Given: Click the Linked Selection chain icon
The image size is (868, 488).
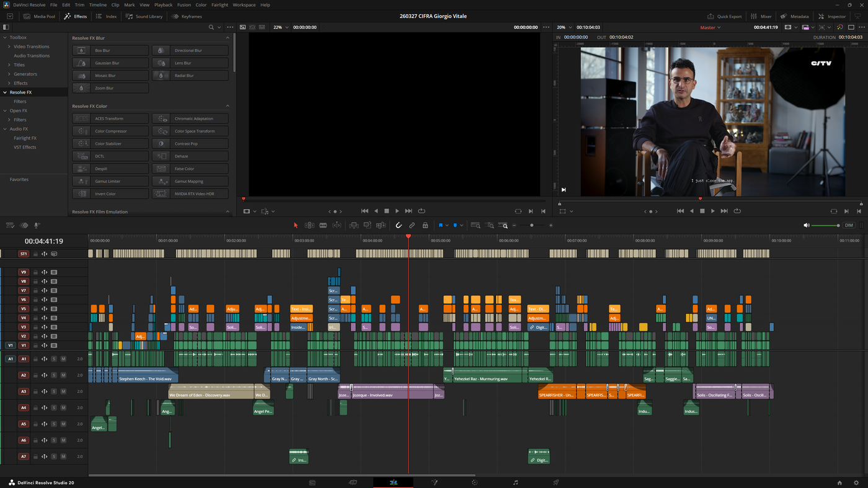Looking at the screenshot, I should click(412, 224).
